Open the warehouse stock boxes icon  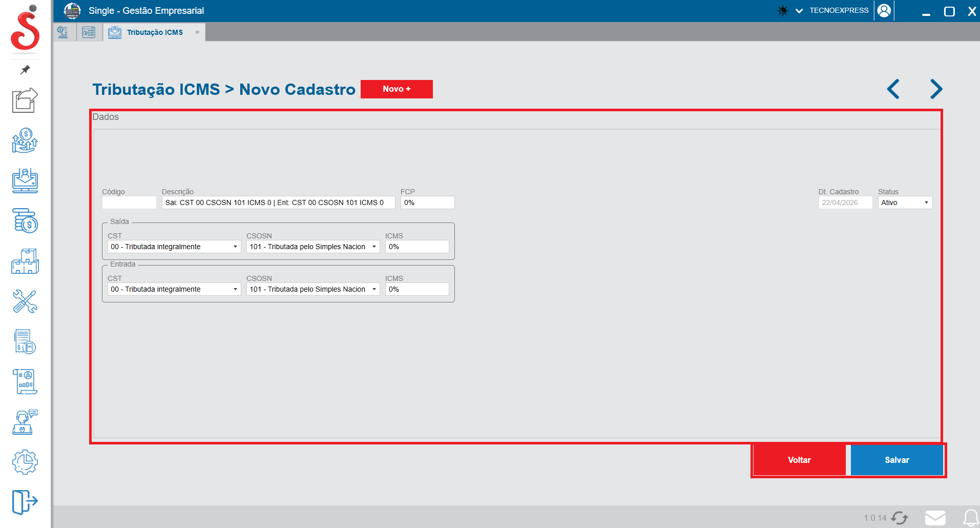coord(25,261)
